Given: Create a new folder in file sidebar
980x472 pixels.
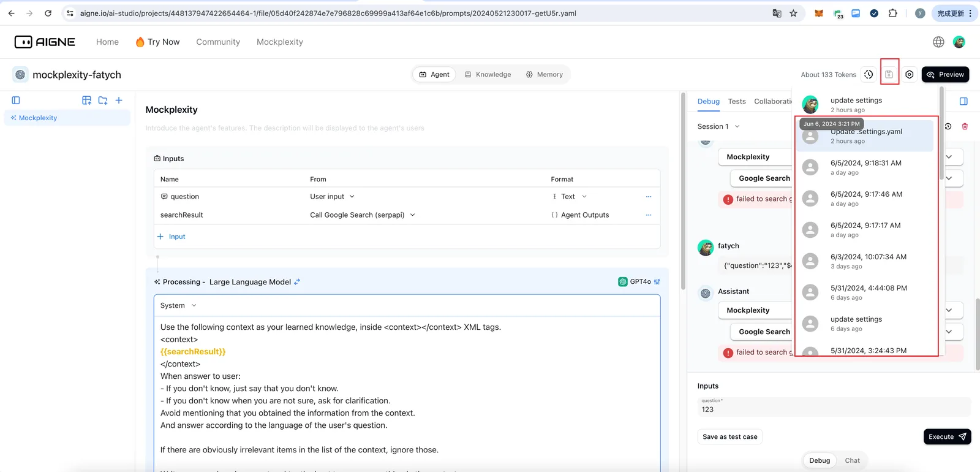Looking at the screenshot, I should 103,100.
